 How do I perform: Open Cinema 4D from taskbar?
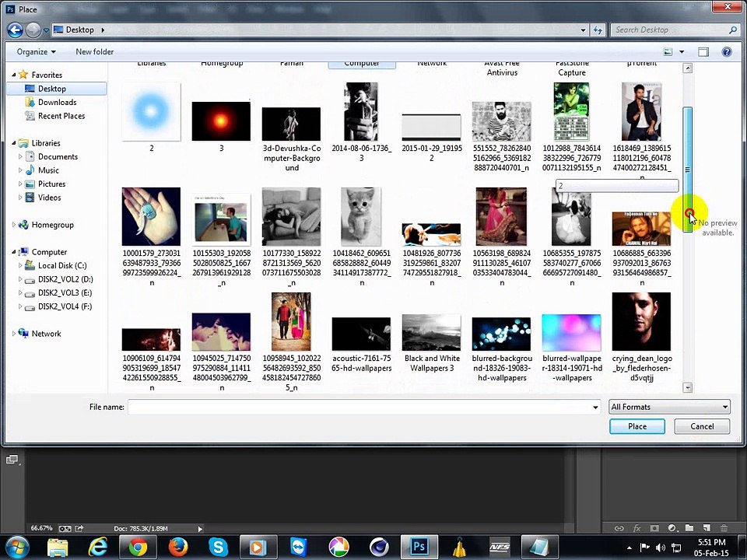(379, 548)
